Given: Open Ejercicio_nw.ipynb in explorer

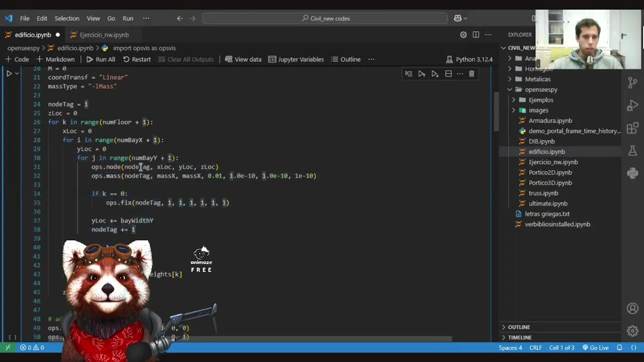Looking at the screenshot, I should coord(553,162).
